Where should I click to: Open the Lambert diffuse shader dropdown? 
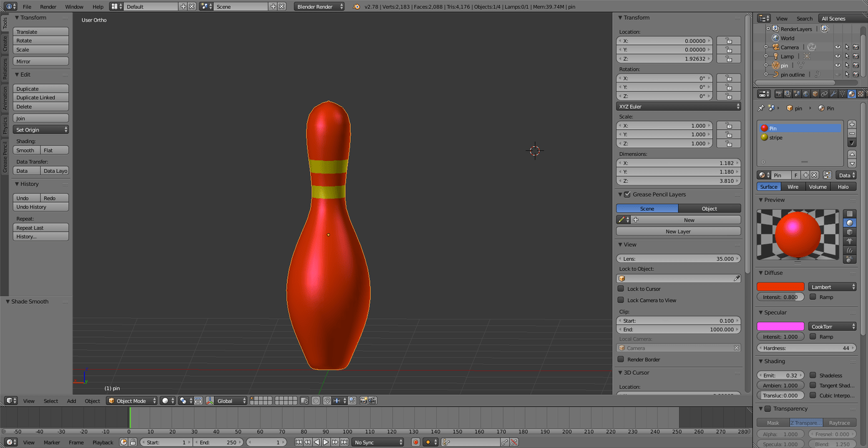tap(832, 287)
